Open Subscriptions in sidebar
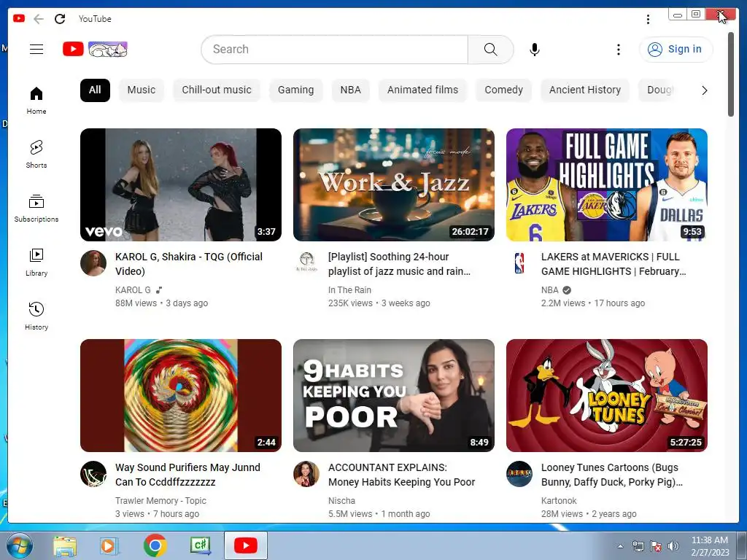 (36, 208)
